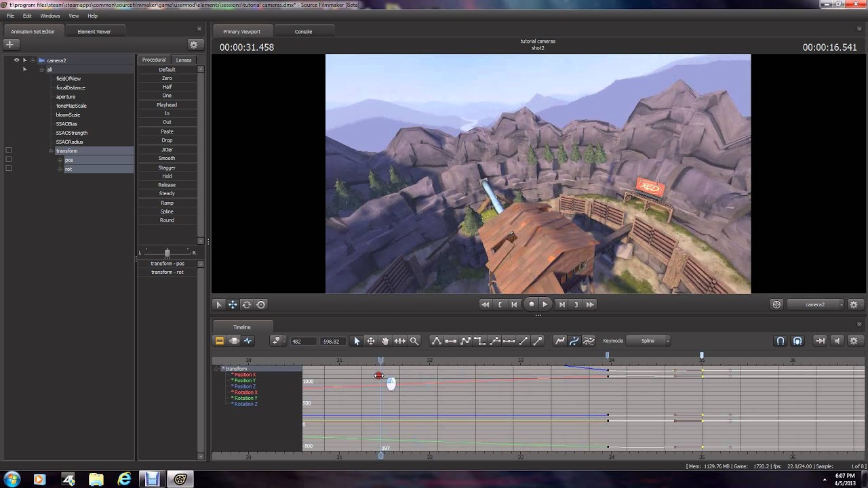Jump to first frame rewind button
The width and height of the screenshot is (868, 488).
tap(485, 305)
